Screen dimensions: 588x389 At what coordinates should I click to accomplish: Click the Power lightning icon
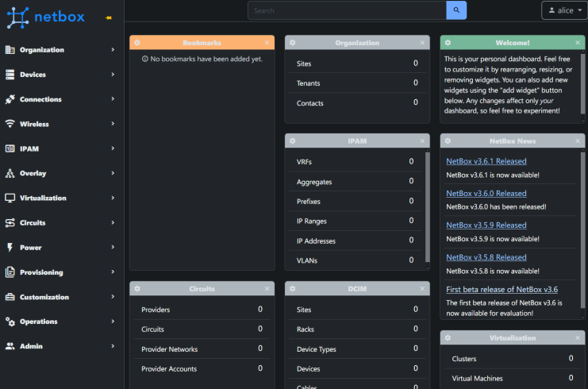10,248
